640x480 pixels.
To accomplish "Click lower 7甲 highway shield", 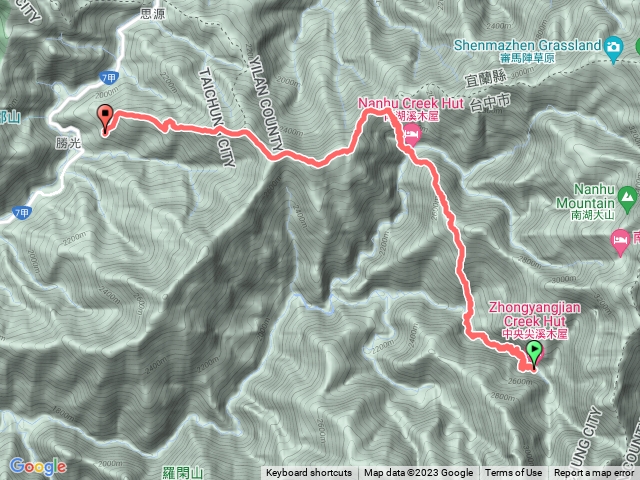I will pos(22,213).
